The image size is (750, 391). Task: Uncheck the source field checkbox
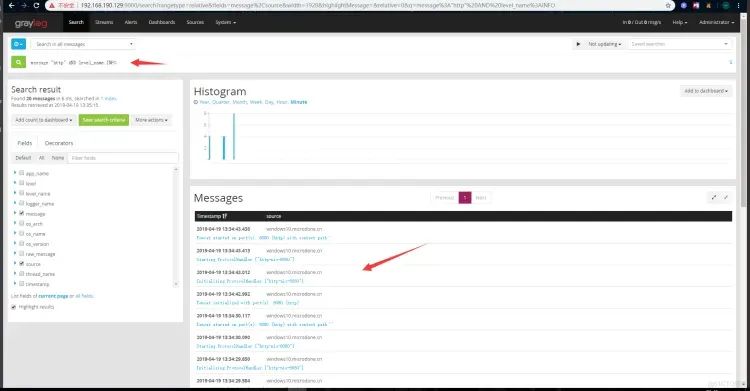(x=22, y=264)
